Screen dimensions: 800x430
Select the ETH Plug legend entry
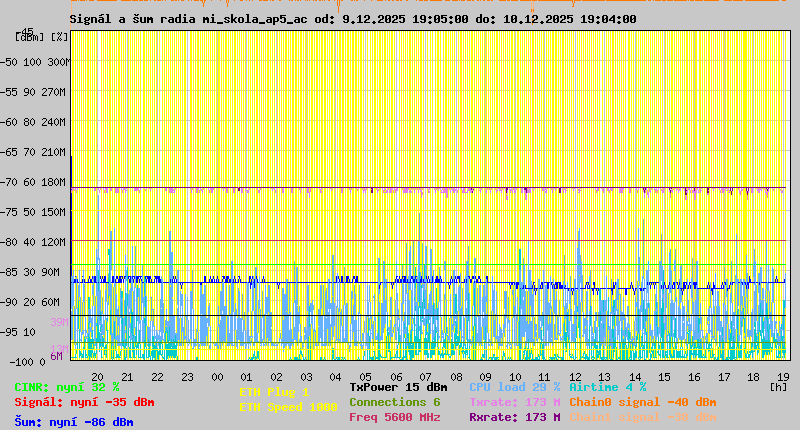[x=274, y=392]
